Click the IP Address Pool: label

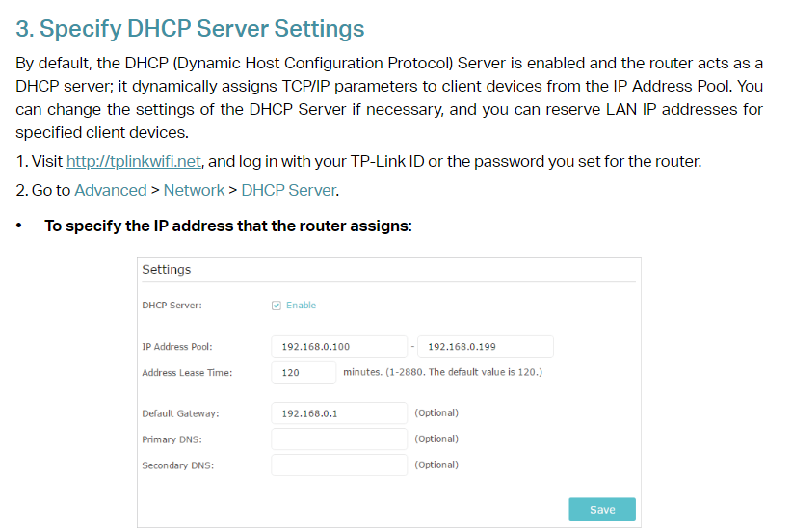[x=177, y=347]
